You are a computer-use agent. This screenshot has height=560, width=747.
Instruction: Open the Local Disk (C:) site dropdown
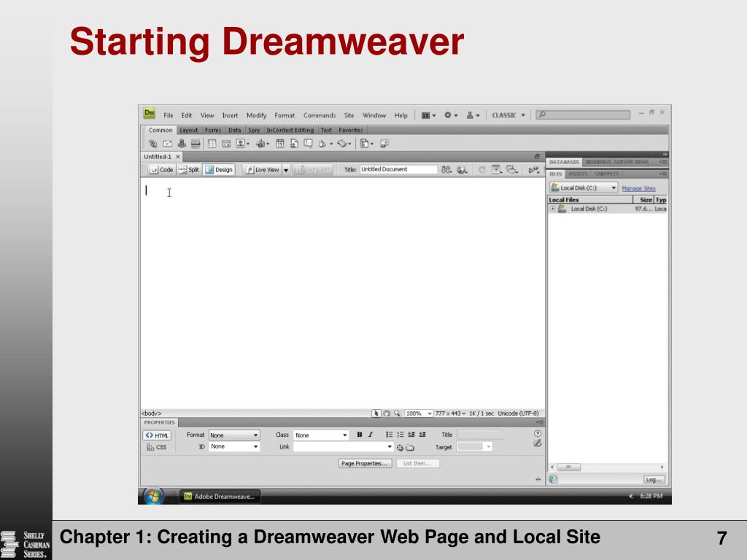583,187
